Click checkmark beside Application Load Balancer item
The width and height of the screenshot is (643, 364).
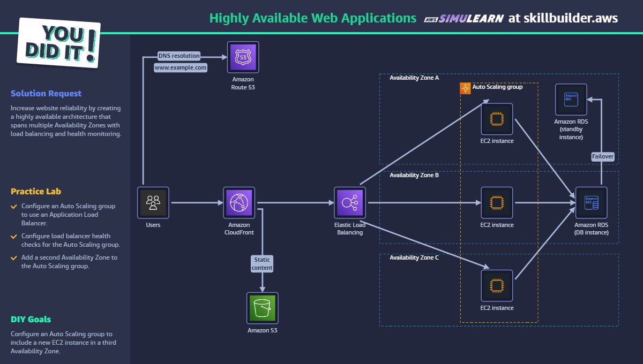pos(14,206)
